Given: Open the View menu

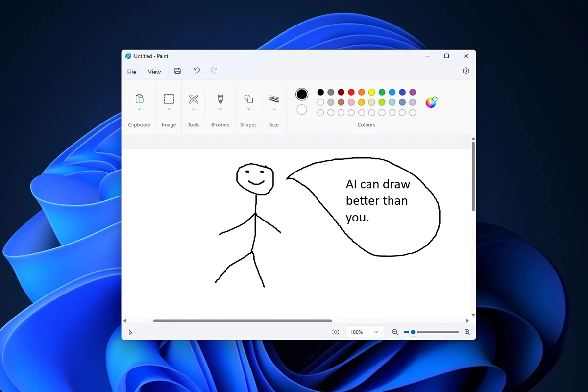Looking at the screenshot, I should coord(154,72).
